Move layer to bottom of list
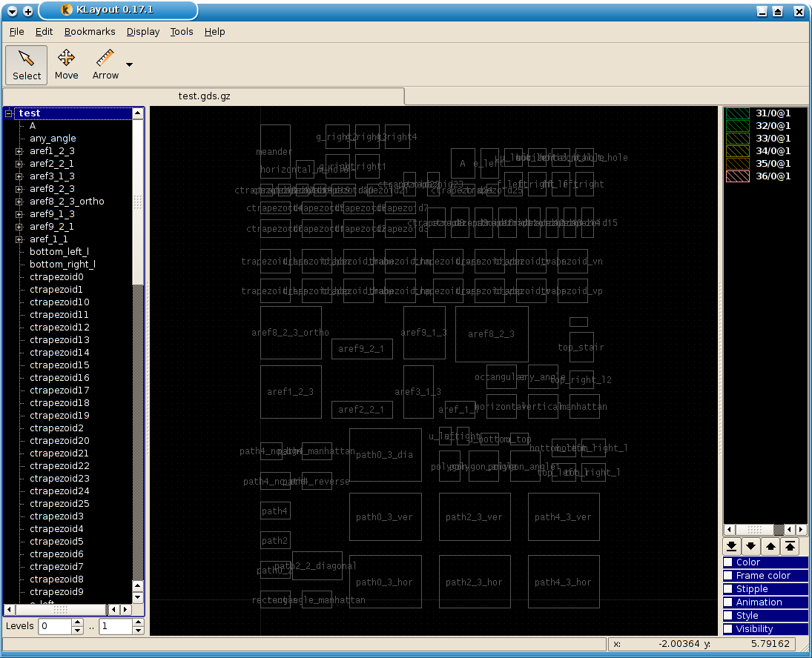Image resolution: width=812 pixels, height=658 pixels. click(x=731, y=546)
